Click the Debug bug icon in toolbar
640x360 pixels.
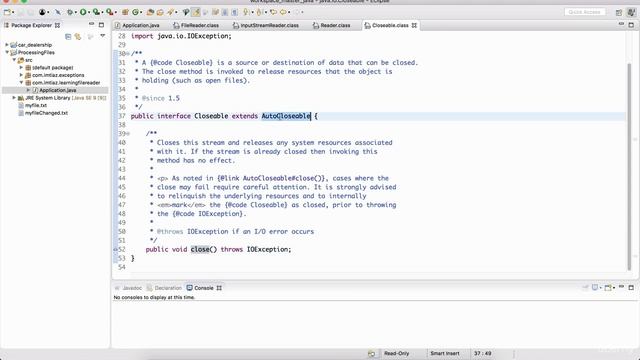coord(70,12)
